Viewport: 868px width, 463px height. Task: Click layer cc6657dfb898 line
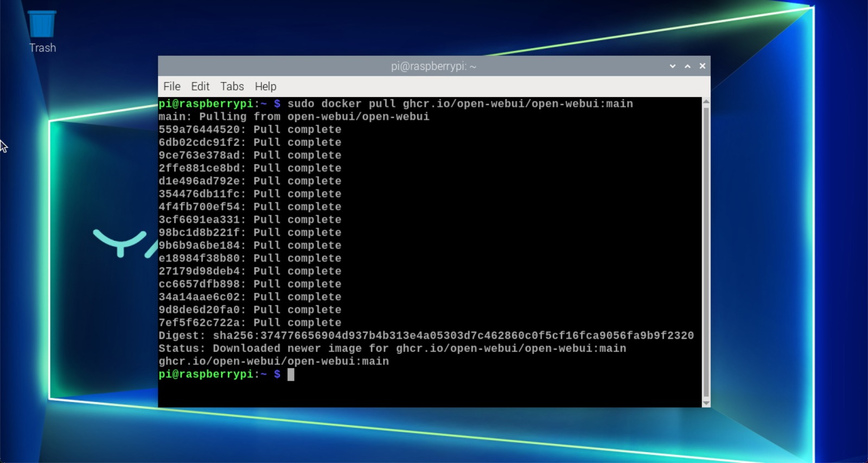tap(250, 284)
